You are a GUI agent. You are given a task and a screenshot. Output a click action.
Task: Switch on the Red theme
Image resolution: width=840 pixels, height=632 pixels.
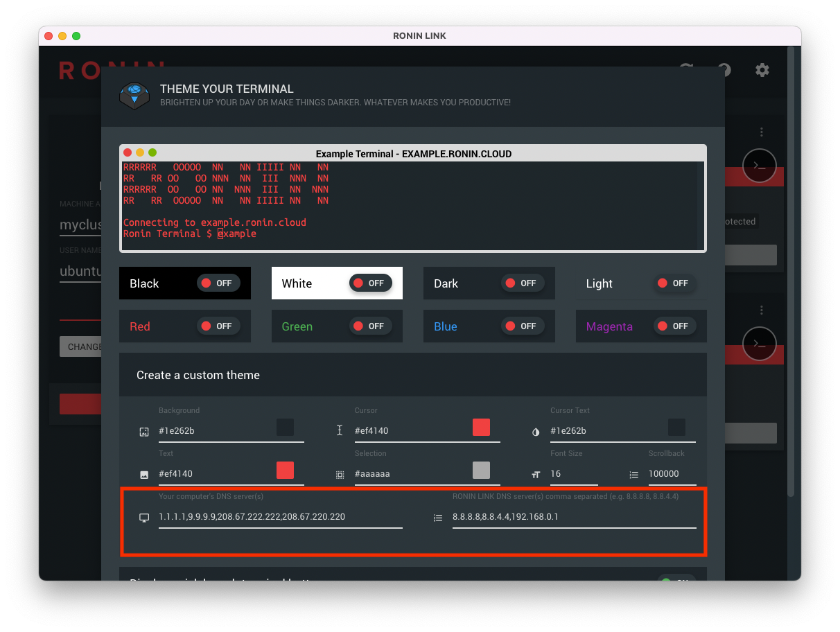[218, 326]
